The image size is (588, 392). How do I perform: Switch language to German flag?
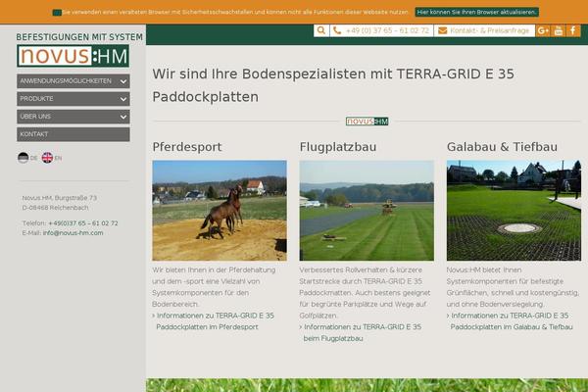tap(23, 158)
